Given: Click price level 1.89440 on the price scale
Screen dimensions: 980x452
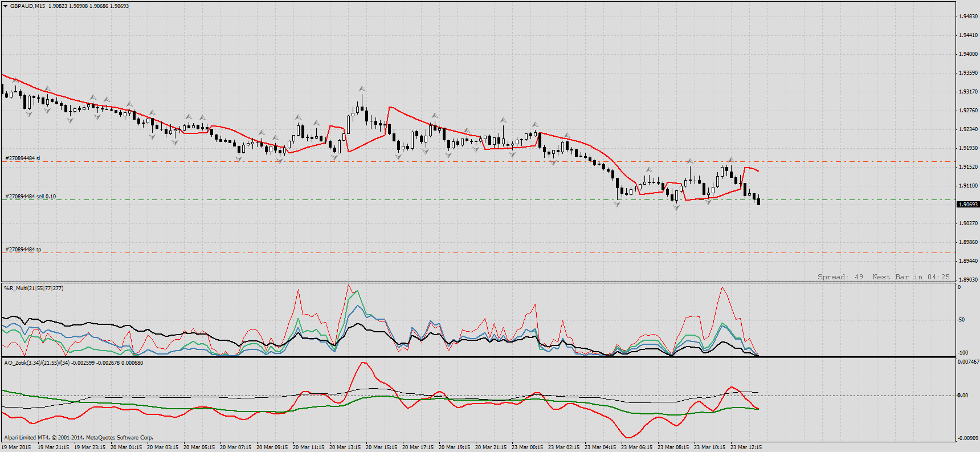Looking at the screenshot, I should 968,261.
